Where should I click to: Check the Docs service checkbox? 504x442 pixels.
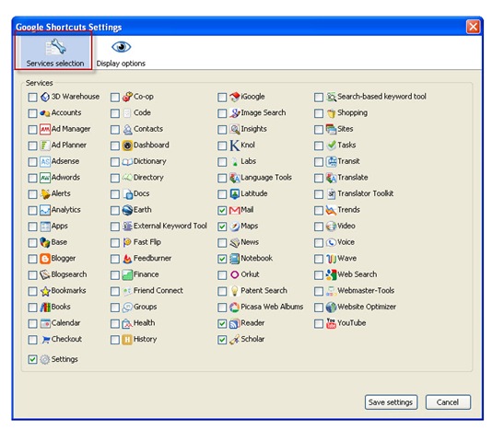115,194
